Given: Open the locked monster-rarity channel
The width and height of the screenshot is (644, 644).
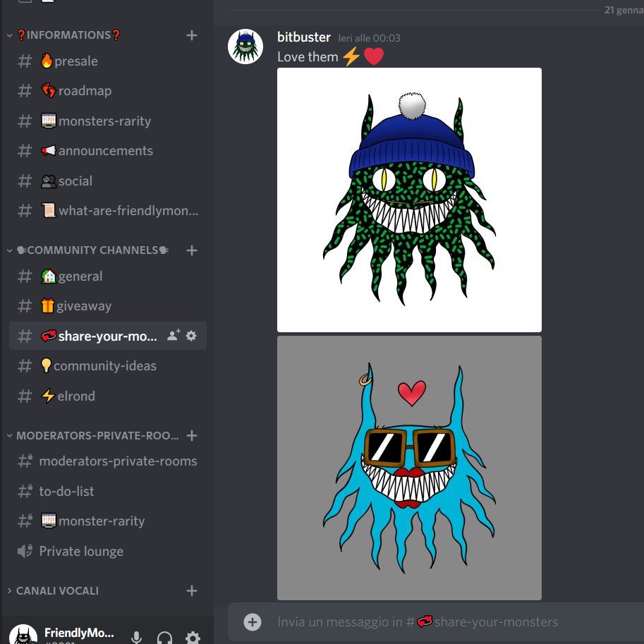Looking at the screenshot, I should tap(108, 521).
